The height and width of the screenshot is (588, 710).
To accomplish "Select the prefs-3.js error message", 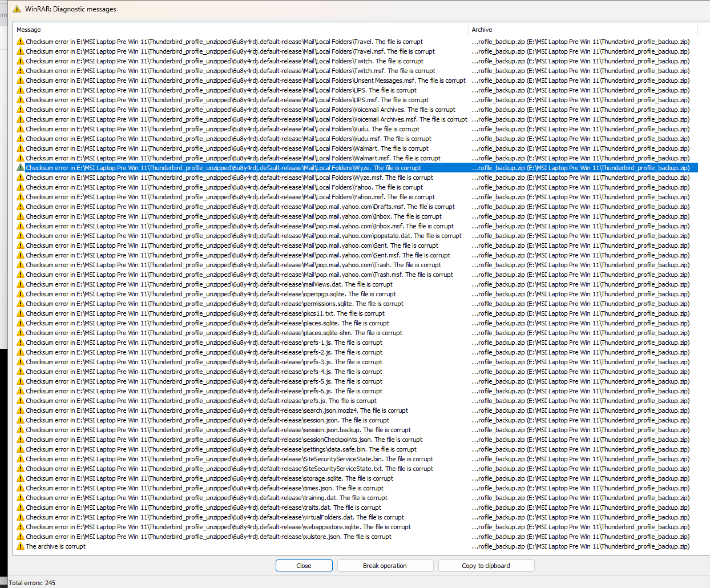I will click(204, 362).
